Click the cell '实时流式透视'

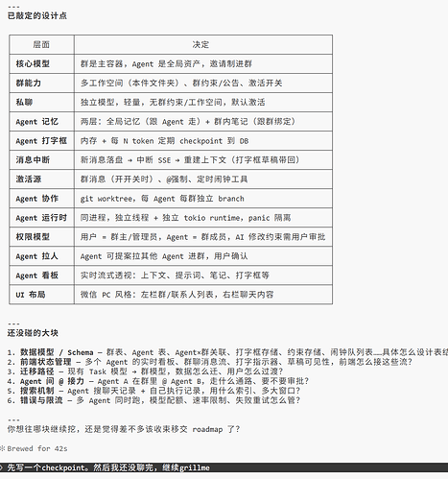coord(203,275)
